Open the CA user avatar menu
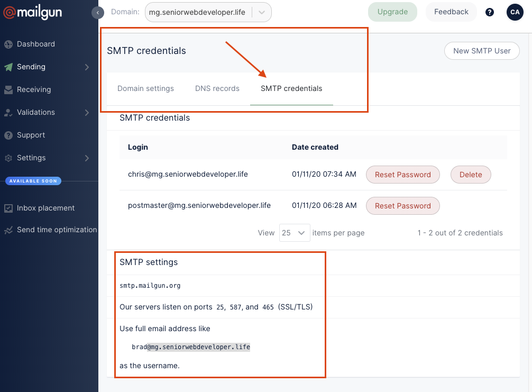 tap(515, 12)
